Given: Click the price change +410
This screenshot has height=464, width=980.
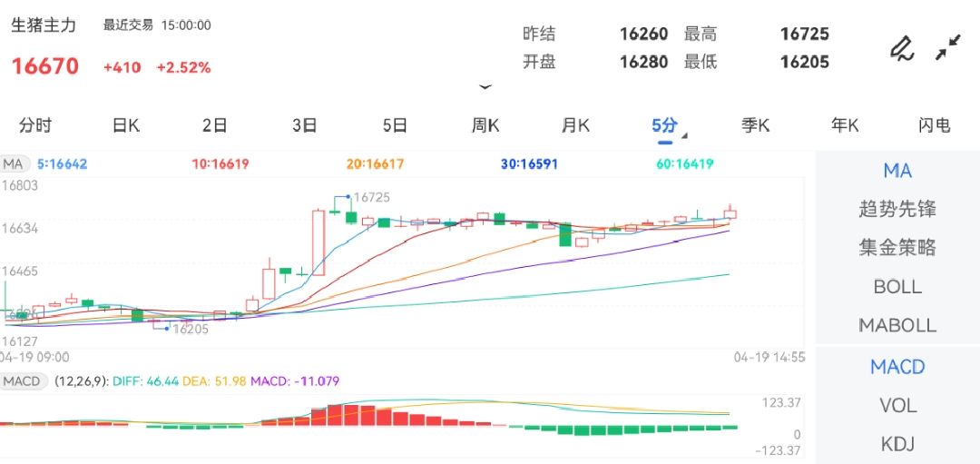Looking at the screenshot, I should click(122, 67).
